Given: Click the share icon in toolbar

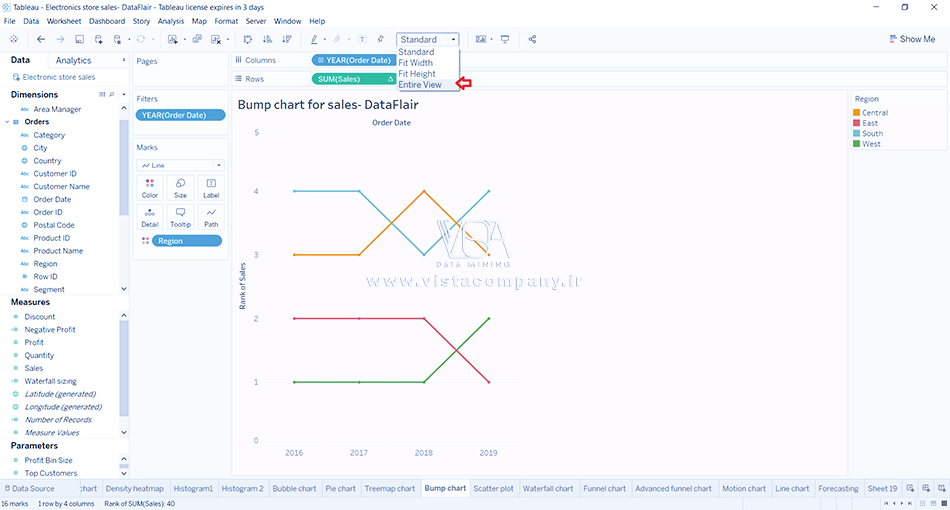Looking at the screenshot, I should point(532,39).
